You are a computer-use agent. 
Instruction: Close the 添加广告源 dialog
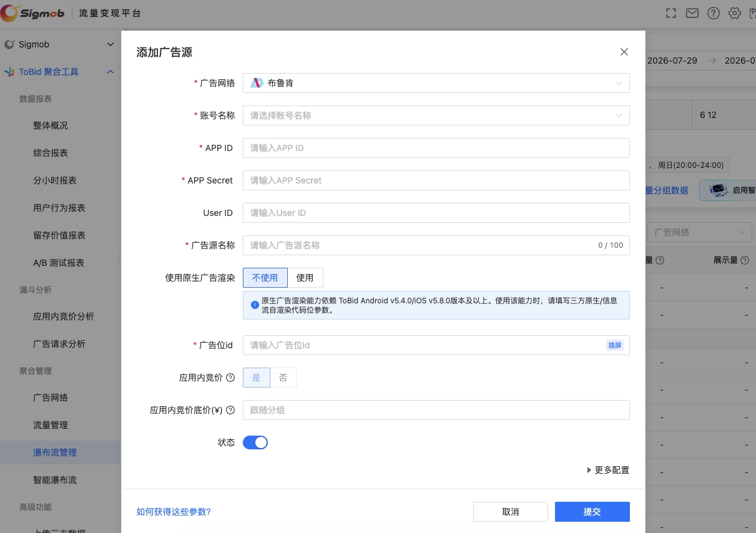tap(624, 52)
